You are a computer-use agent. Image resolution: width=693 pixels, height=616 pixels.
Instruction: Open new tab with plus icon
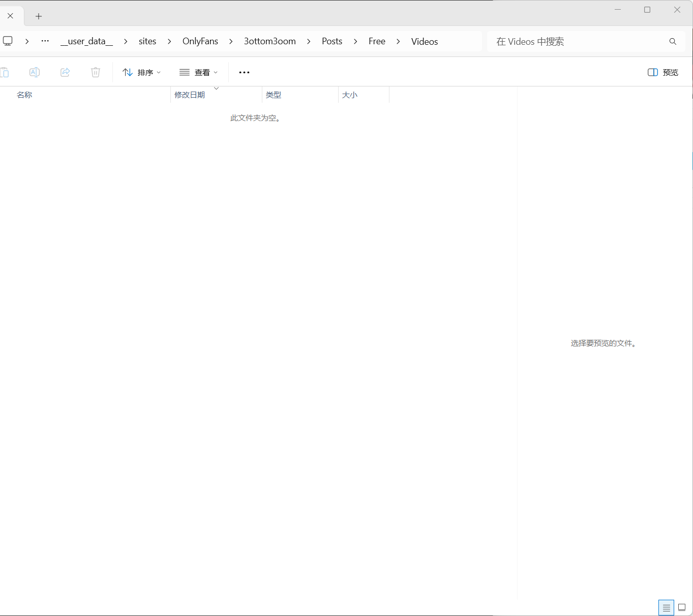tap(39, 16)
